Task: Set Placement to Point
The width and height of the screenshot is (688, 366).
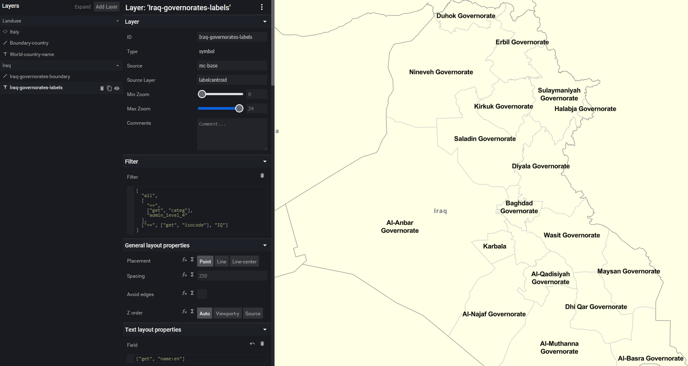Action: (x=205, y=262)
